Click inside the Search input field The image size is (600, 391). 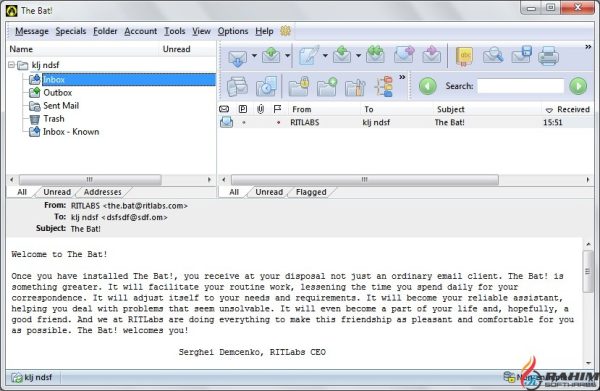coord(521,86)
